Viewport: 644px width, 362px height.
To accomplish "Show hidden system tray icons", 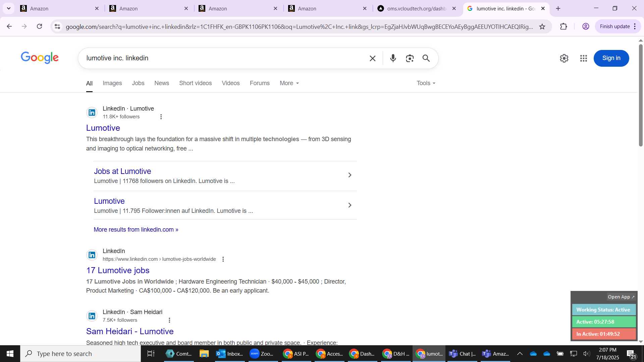I will click(x=520, y=354).
